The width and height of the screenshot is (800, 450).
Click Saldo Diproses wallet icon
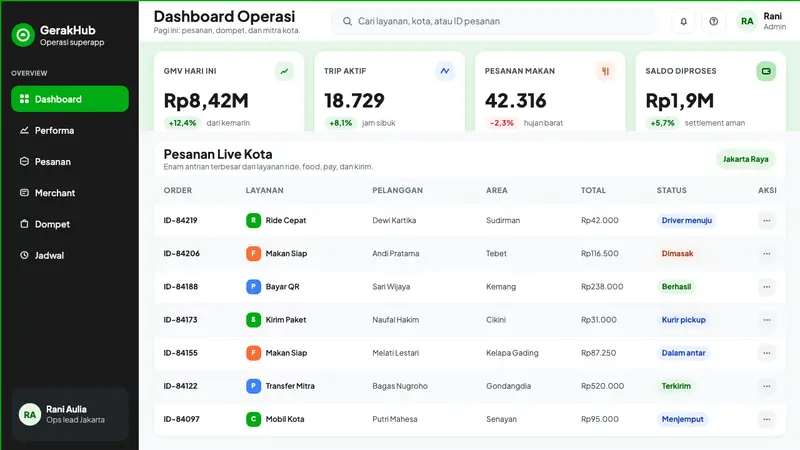[x=766, y=71]
